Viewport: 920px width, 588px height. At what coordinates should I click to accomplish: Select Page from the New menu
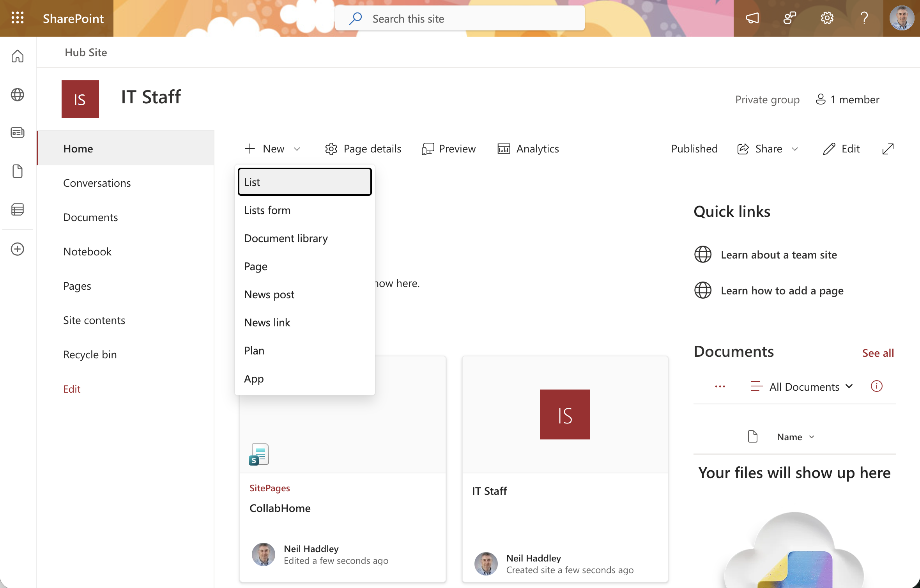pos(305,266)
